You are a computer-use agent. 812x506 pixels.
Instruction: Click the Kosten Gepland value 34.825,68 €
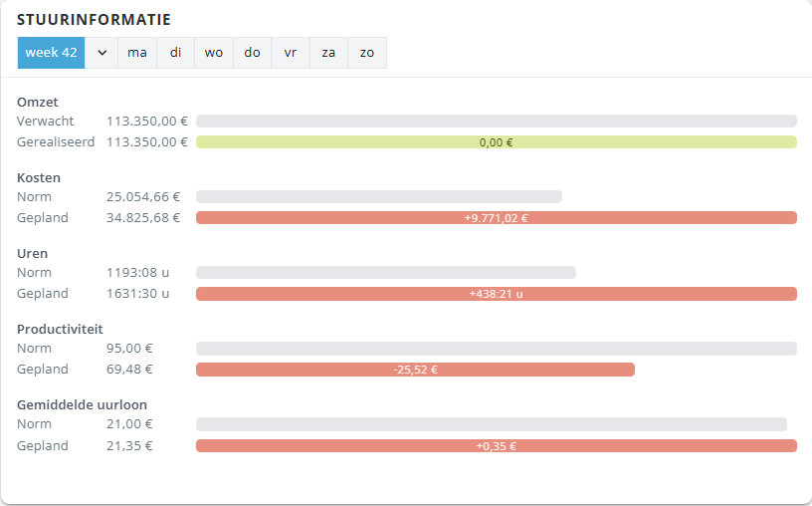pyautogui.click(x=143, y=218)
